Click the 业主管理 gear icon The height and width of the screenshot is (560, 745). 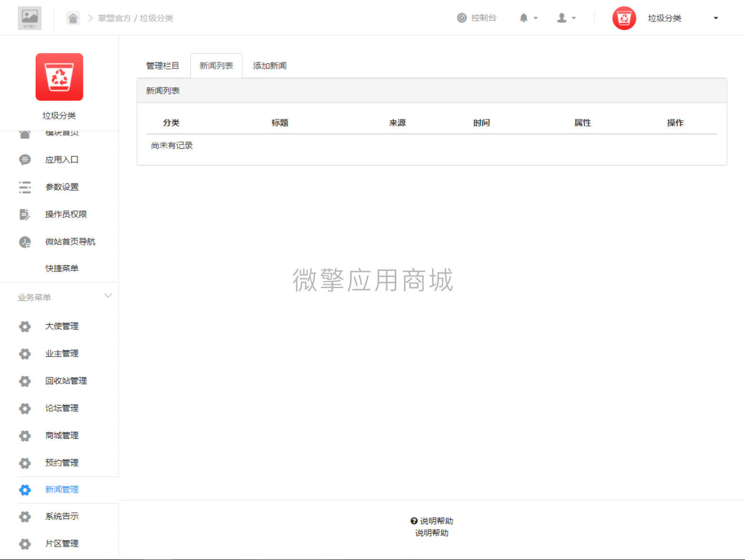pos(25,354)
